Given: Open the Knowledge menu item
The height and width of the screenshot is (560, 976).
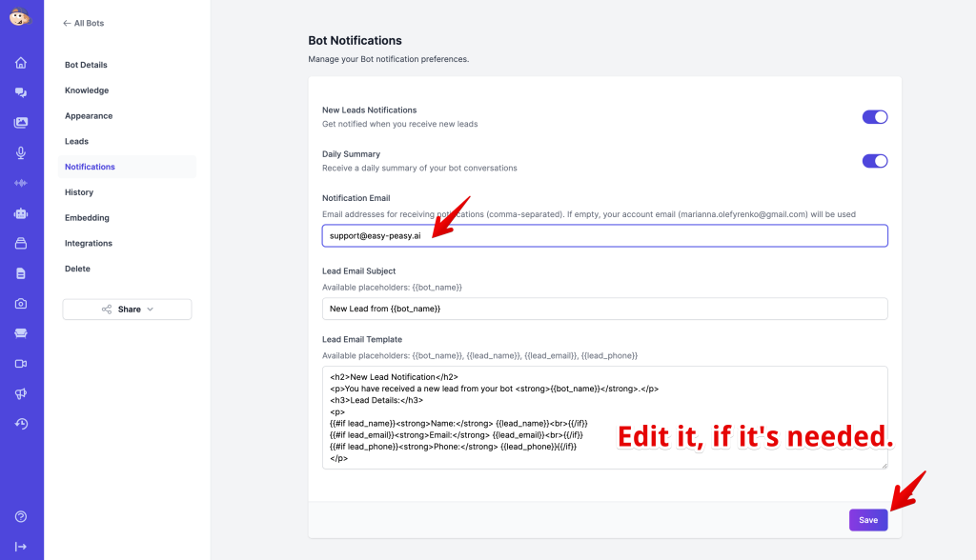Looking at the screenshot, I should point(87,90).
